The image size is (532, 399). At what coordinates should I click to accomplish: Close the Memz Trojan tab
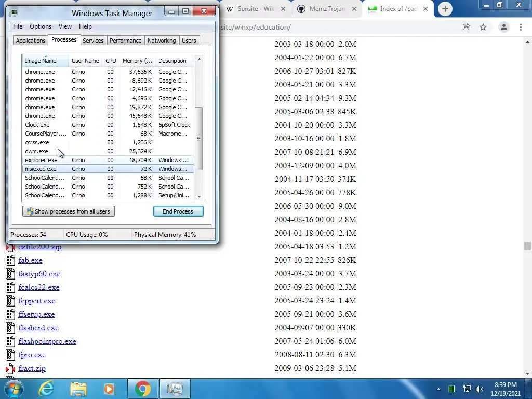pyautogui.click(x=354, y=9)
